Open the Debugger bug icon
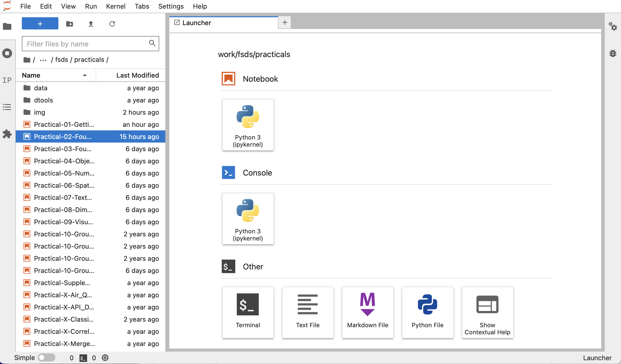 pos(613,53)
